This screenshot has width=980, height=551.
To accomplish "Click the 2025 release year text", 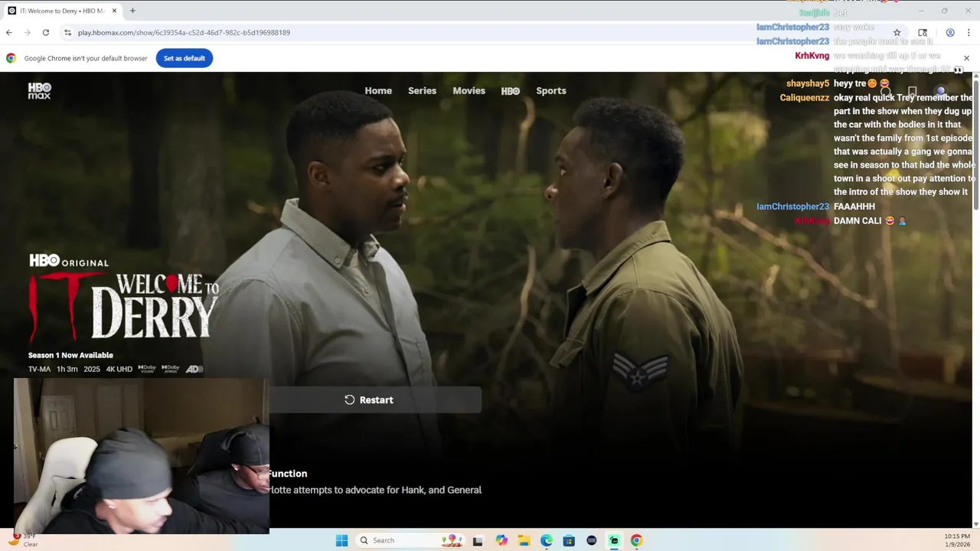I will 92,369.
